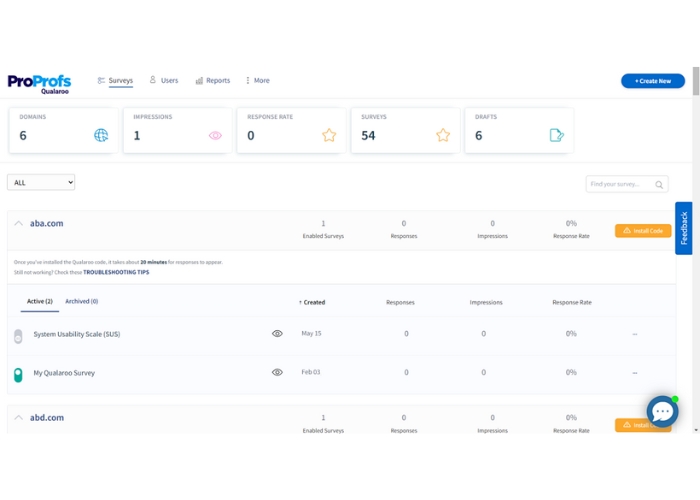Click the Create New button
The width and height of the screenshot is (700, 500).
click(653, 81)
